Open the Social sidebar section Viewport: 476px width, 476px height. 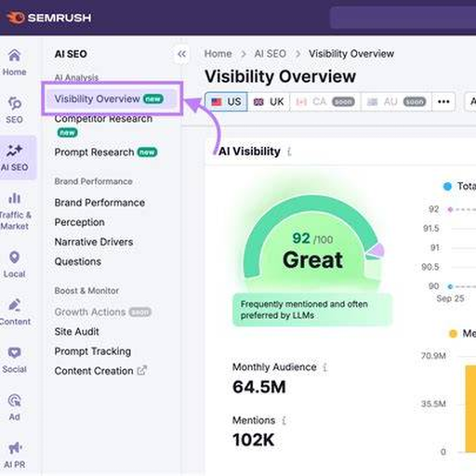[14, 360]
